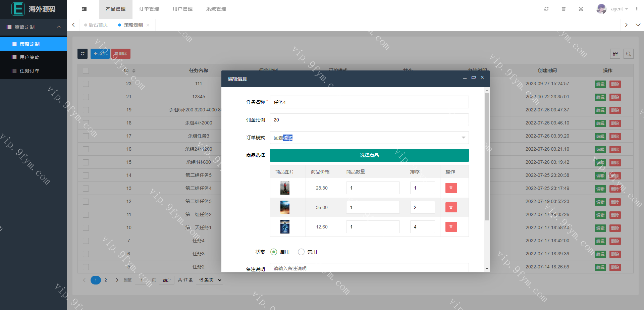Click the 佣金比例 input field
Viewport: 644px width, 310px height.
point(369,120)
